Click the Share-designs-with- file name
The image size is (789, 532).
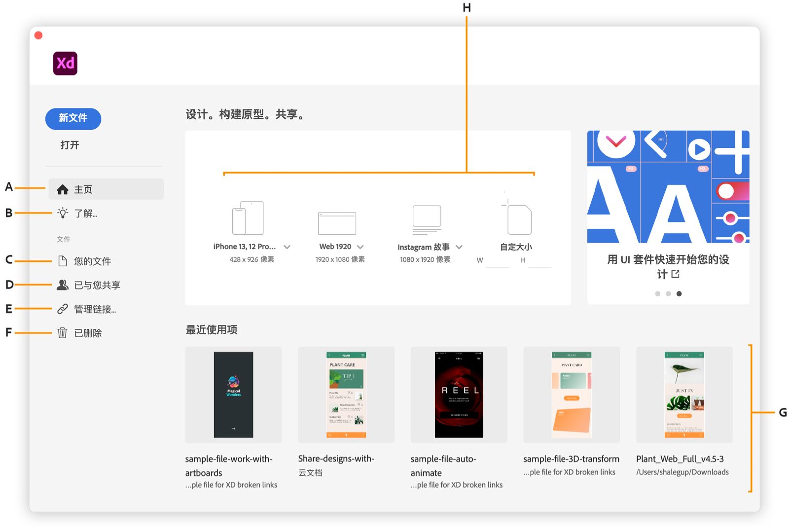(336, 459)
